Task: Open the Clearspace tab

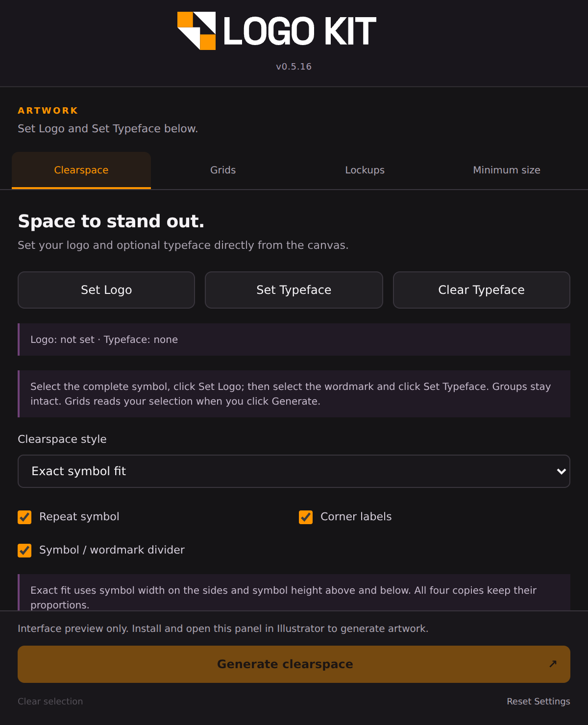Action: 81,170
